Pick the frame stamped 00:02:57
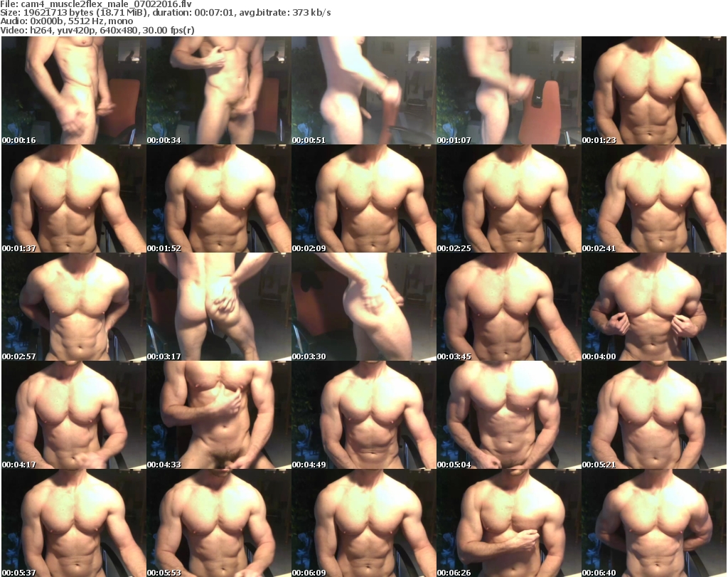 pos(74,307)
